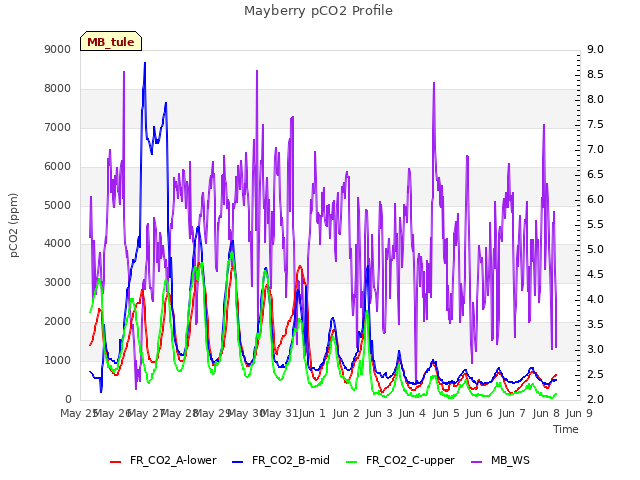
Task: Click the 7000 tick on left axis
Action: tap(58, 127)
